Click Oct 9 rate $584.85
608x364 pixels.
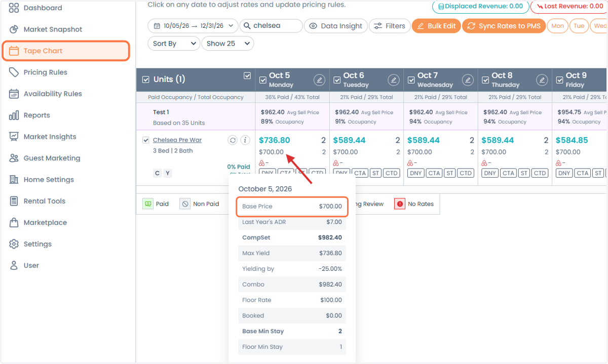(572, 140)
